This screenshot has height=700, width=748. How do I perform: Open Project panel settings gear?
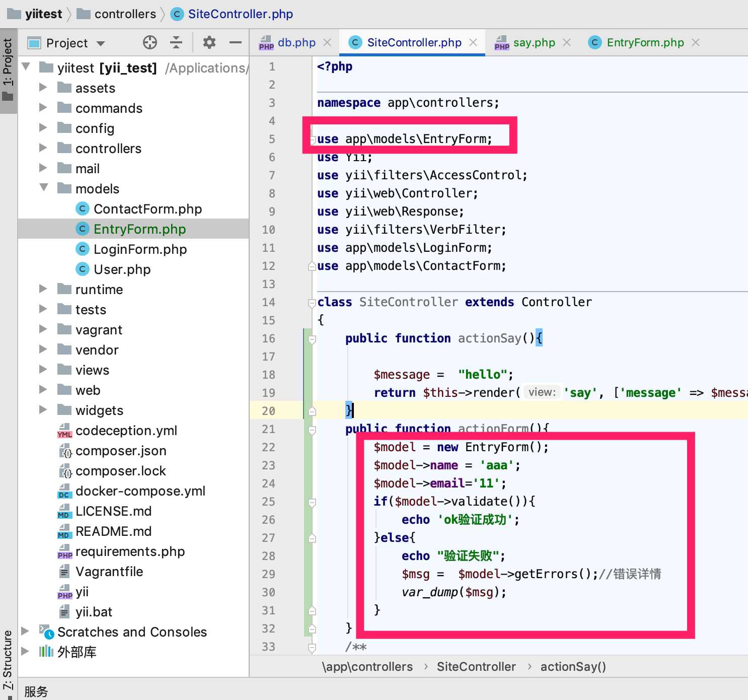point(209,43)
